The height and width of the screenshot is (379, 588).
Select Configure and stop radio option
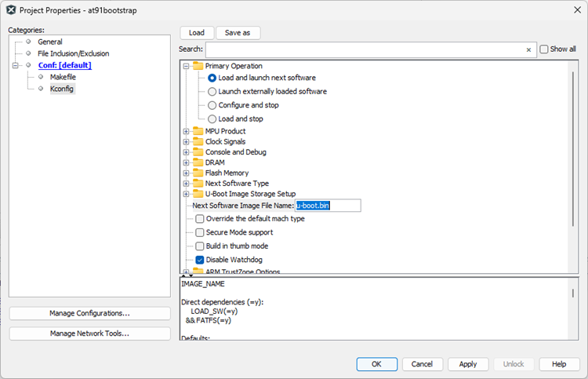(212, 105)
